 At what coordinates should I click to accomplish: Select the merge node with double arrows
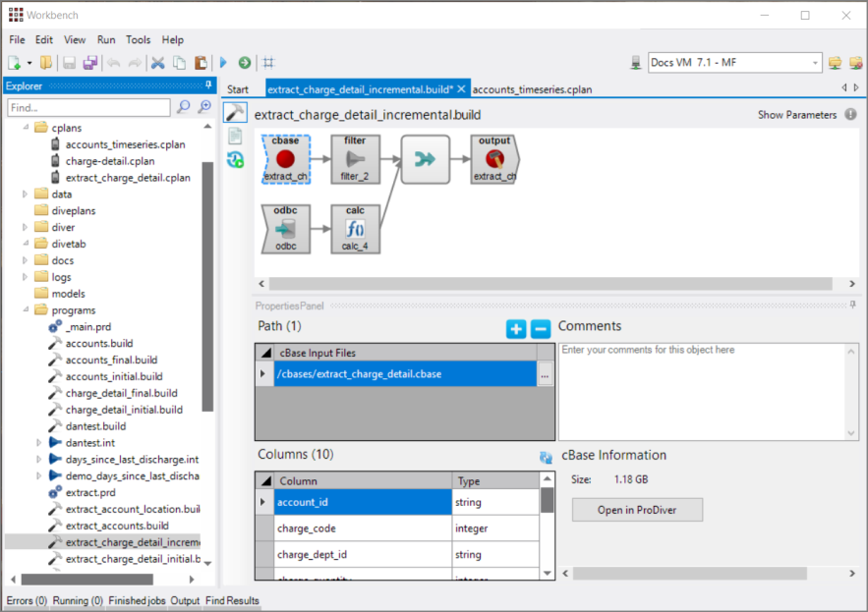click(x=425, y=159)
